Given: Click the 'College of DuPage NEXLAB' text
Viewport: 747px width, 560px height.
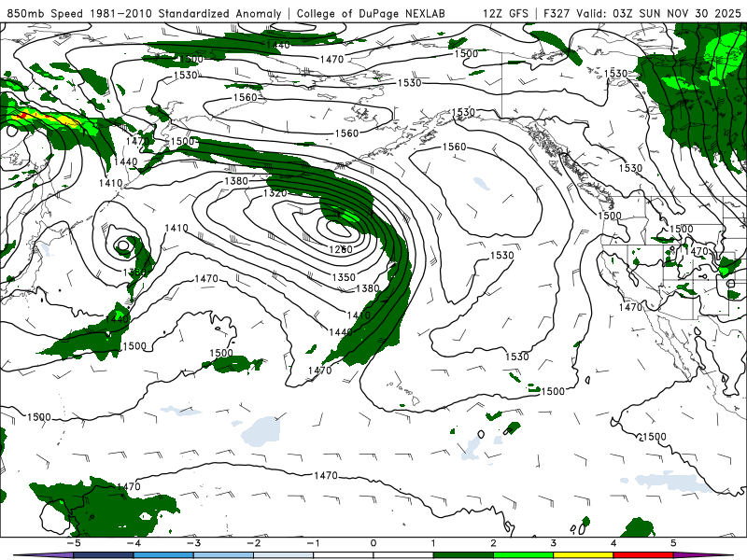Looking at the screenshot, I should coord(371,13).
